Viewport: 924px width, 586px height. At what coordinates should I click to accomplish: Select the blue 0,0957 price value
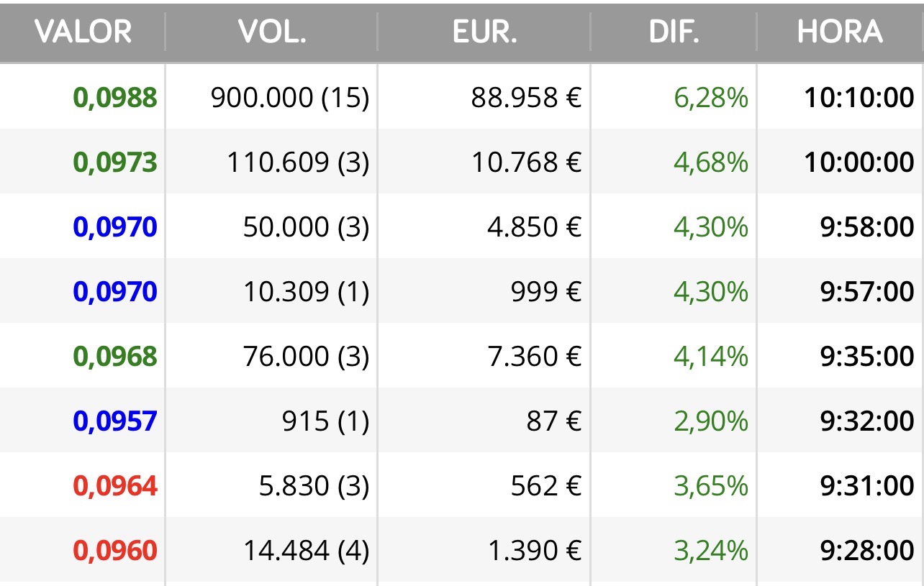click(115, 421)
